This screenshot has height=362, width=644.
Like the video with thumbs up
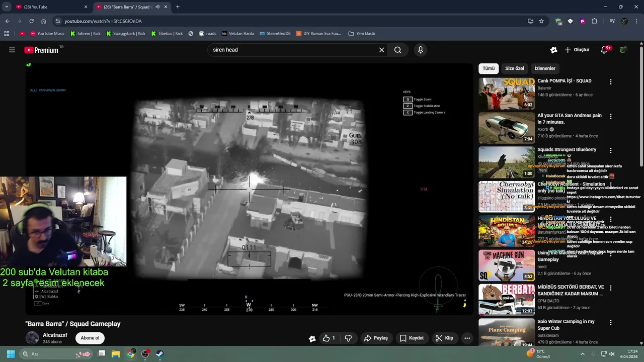(x=329, y=338)
